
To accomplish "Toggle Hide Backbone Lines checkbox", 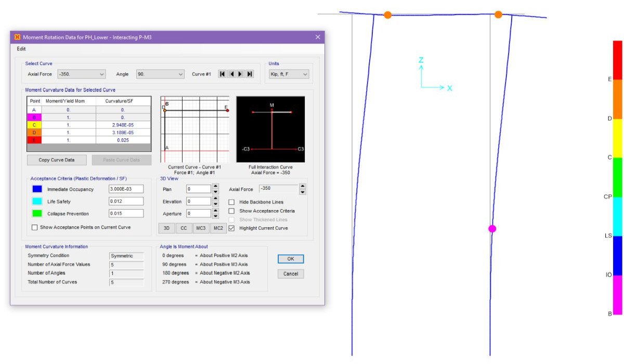I will [x=231, y=202].
